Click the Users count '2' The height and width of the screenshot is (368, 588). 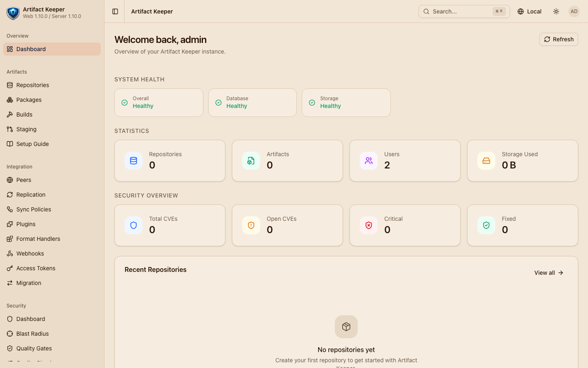(387, 165)
